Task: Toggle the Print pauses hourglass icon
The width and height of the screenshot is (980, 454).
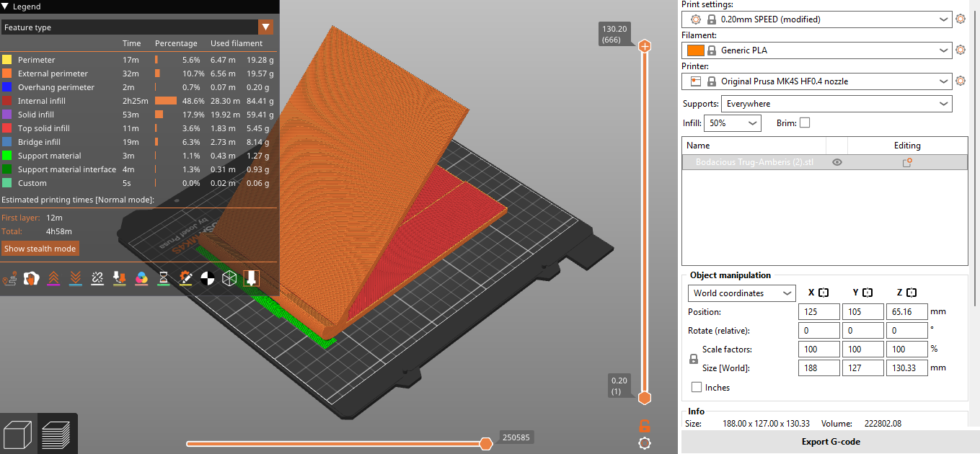Action: tap(164, 278)
